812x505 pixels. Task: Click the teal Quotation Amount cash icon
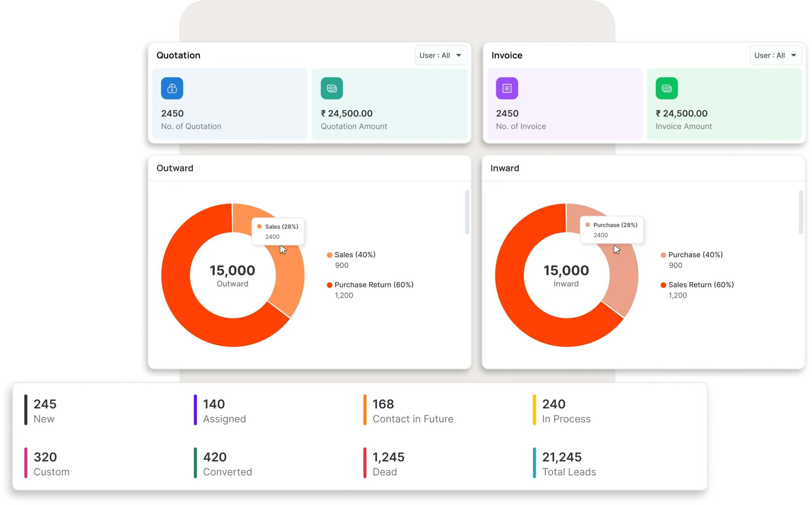(332, 88)
